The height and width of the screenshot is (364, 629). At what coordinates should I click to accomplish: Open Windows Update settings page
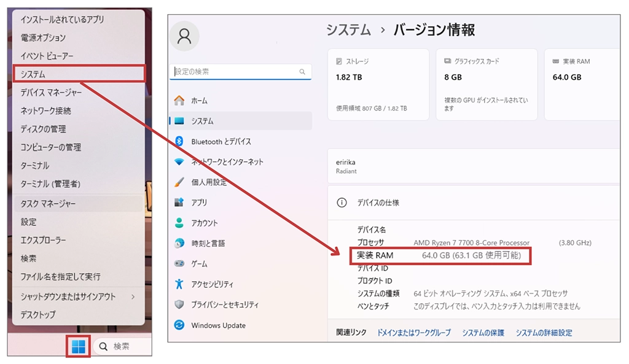(241, 325)
